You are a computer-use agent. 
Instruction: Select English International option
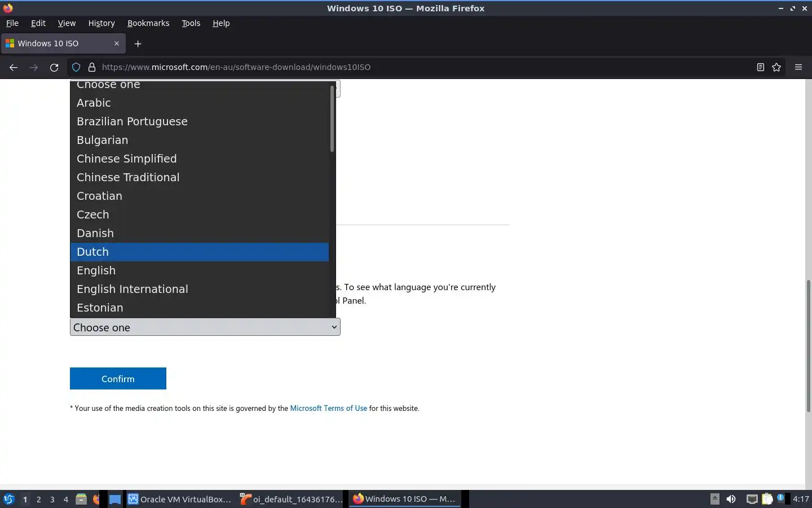(x=200, y=289)
